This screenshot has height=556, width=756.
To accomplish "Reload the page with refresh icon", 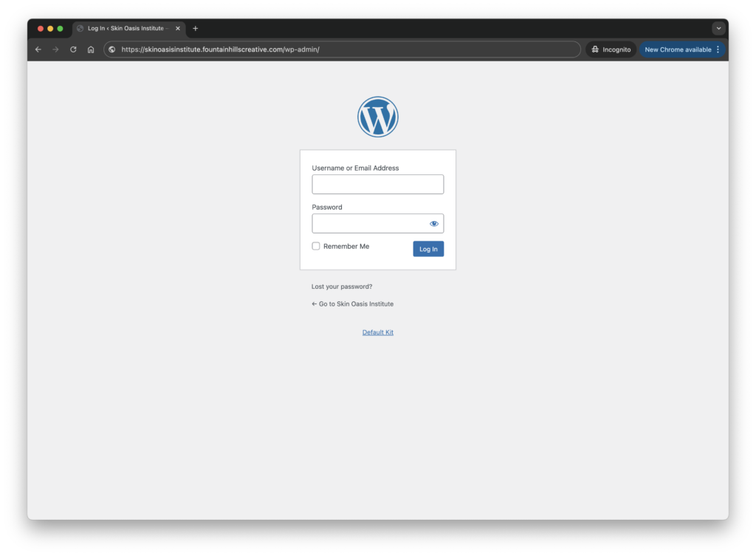I will [73, 49].
